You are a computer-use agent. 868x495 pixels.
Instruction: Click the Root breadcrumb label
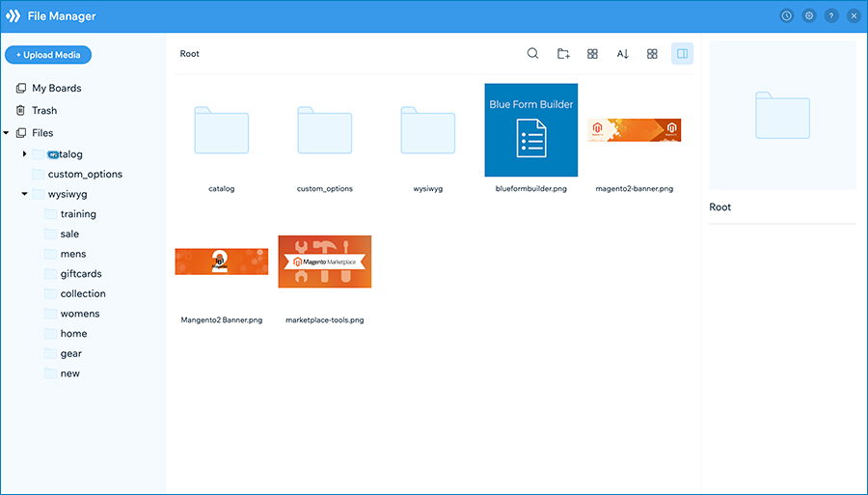(189, 54)
